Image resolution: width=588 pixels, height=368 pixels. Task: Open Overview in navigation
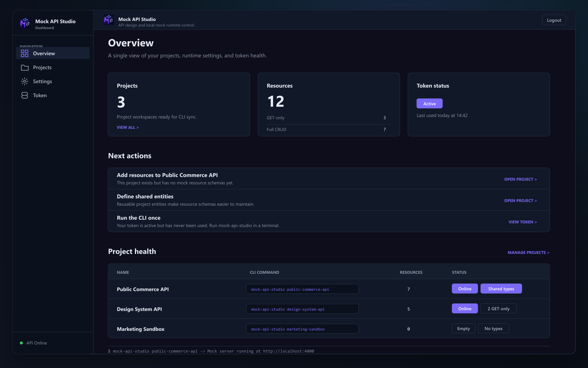pos(53,53)
